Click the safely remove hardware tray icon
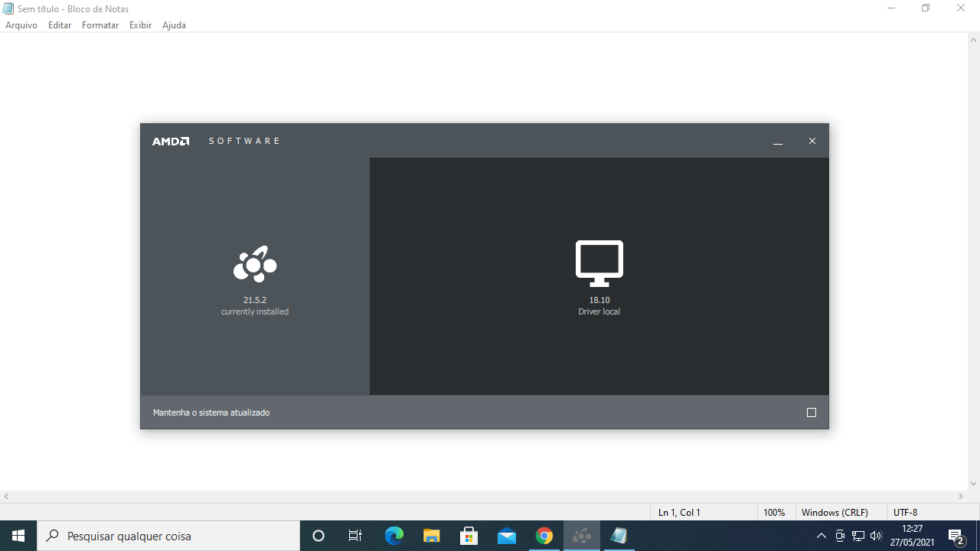The height and width of the screenshot is (551, 980). [840, 536]
